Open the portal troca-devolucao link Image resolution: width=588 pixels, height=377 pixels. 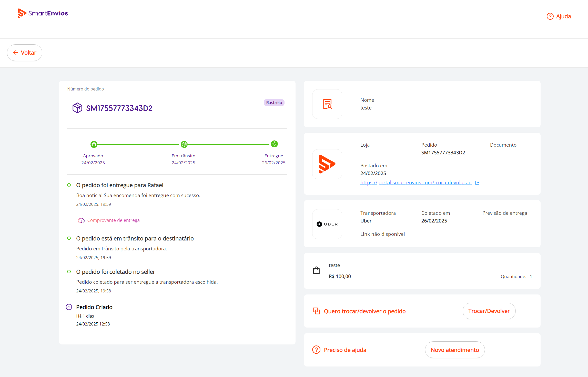click(416, 182)
